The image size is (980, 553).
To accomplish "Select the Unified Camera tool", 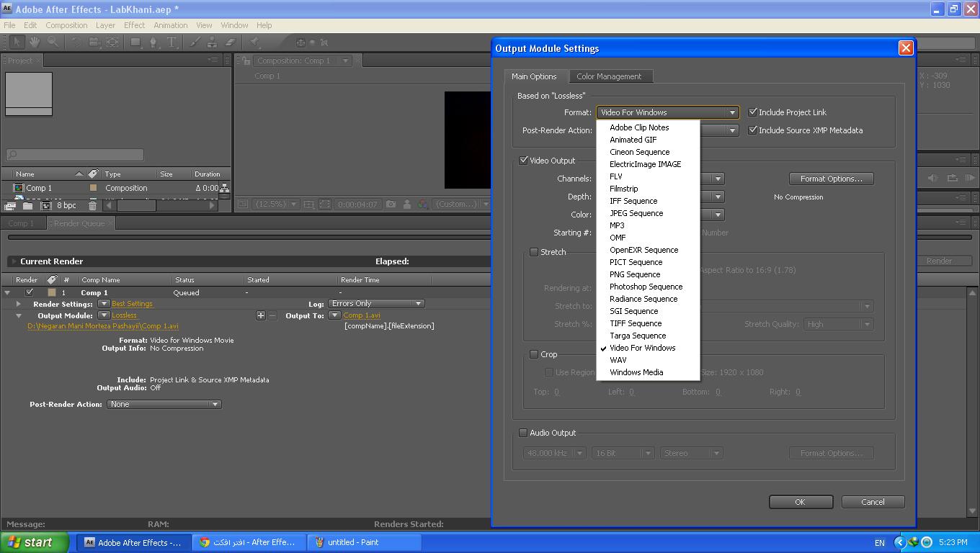I will (x=94, y=42).
